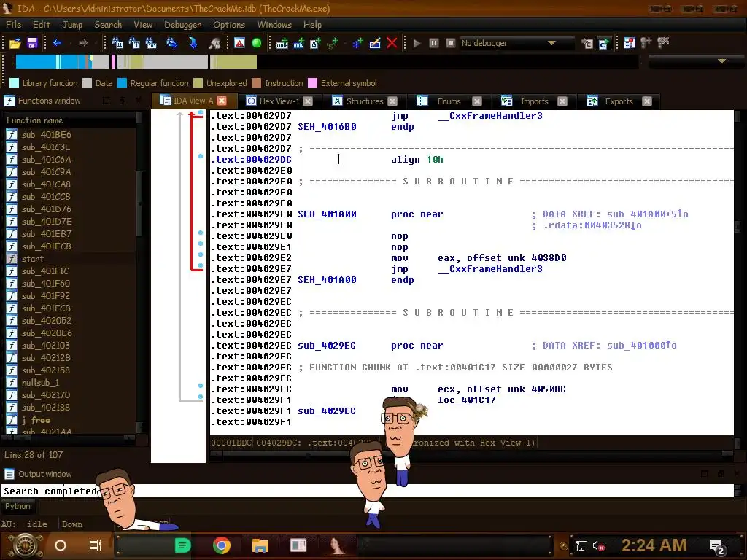The image size is (747, 560).
Task: Click the green-arrow C window icon
Action: (x=604, y=44)
